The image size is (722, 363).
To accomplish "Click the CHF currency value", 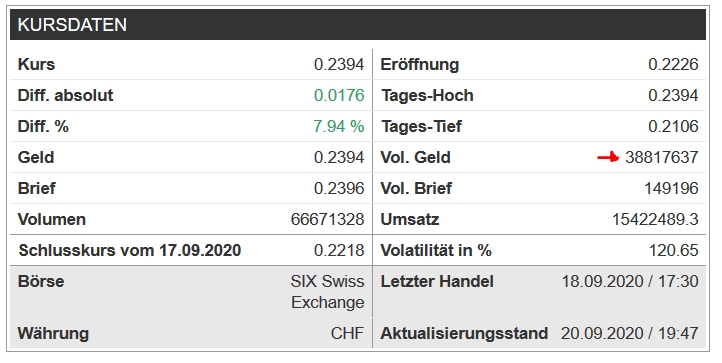I will coord(347,333).
